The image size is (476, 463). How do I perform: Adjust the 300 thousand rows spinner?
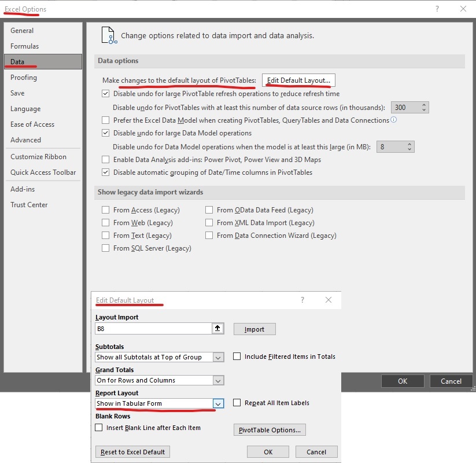(424, 107)
